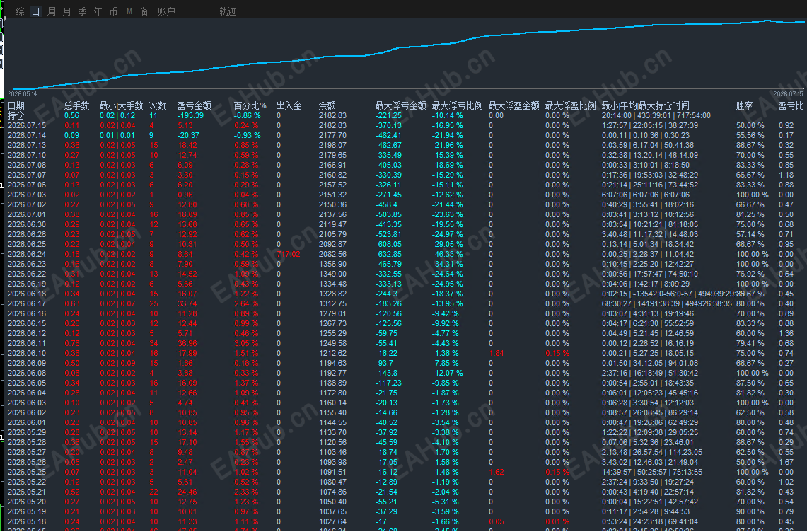
Task: Select the 36.96 profit on 2026.06.11
Action: (x=187, y=344)
